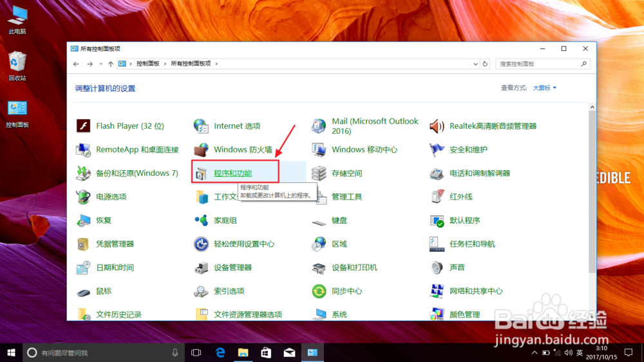Image resolution: width=644 pixels, height=362 pixels.
Task: Open the Store app on taskbar
Action: click(266, 352)
